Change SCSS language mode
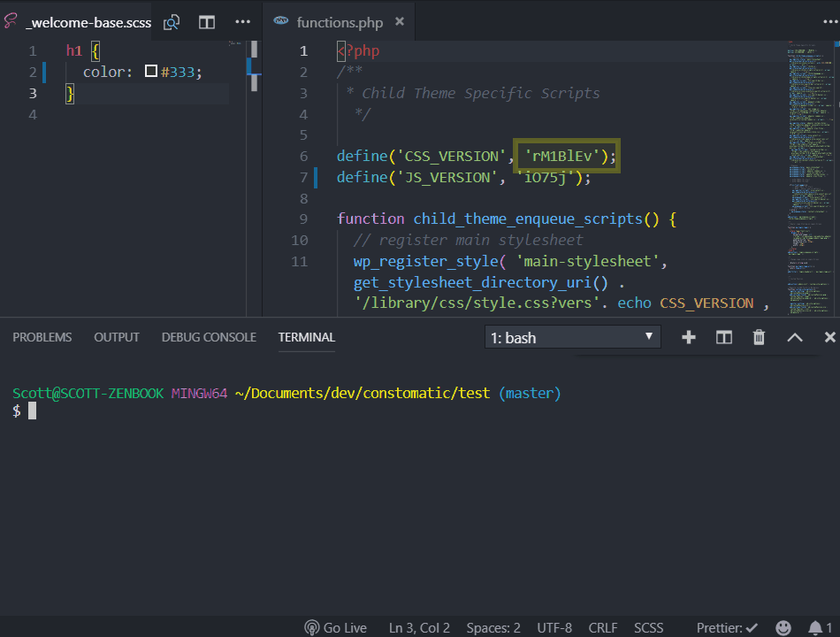 click(x=648, y=627)
